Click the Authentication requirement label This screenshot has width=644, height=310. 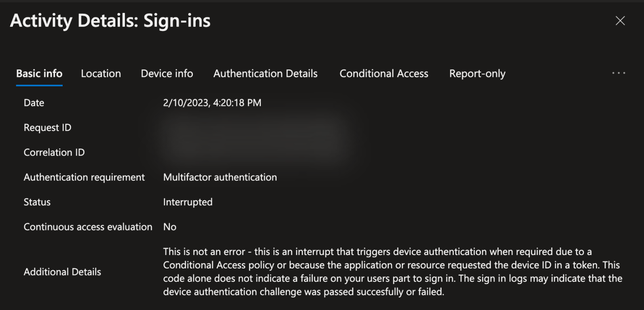click(x=84, y=177)
